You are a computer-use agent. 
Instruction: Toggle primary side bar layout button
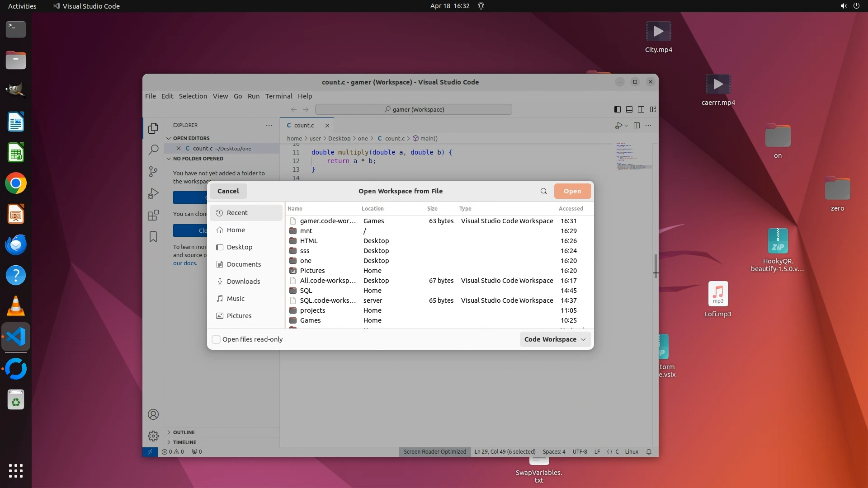[x=618, y=109]
